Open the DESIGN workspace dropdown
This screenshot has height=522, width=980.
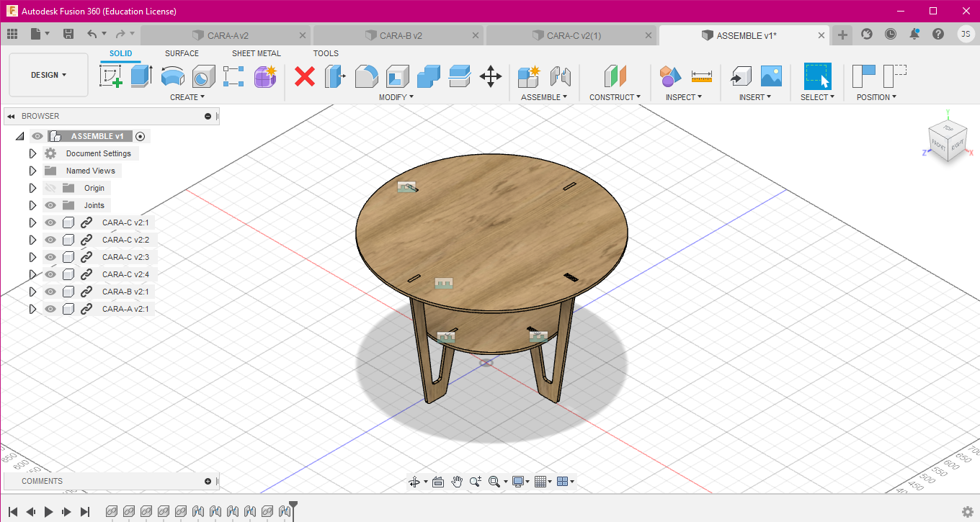click(48, 75)
